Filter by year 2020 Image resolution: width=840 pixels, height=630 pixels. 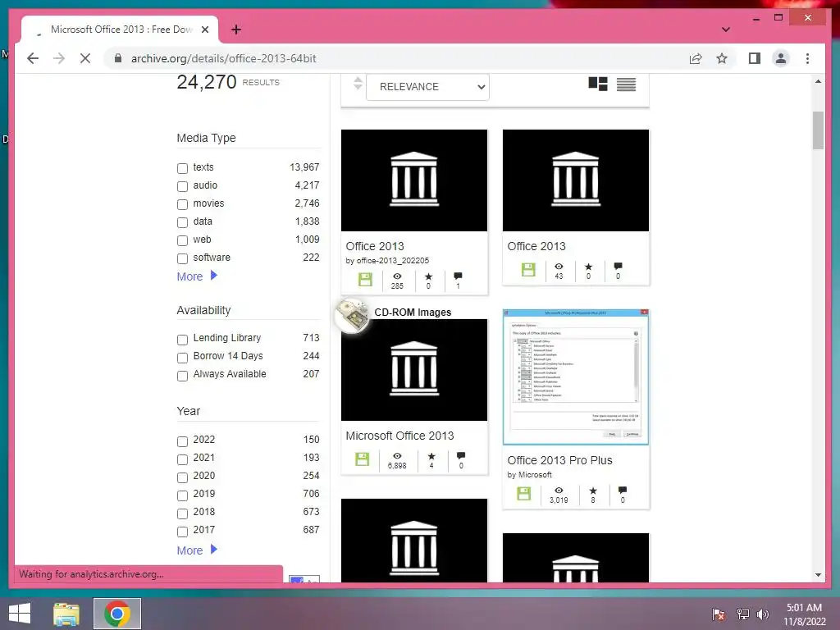[x=182, y=477]
